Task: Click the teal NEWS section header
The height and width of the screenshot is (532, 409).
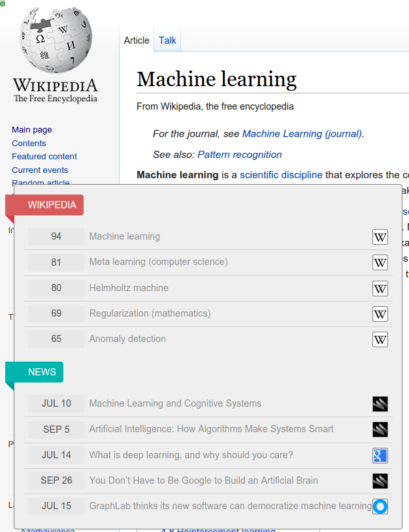Action: click(42, 372)
